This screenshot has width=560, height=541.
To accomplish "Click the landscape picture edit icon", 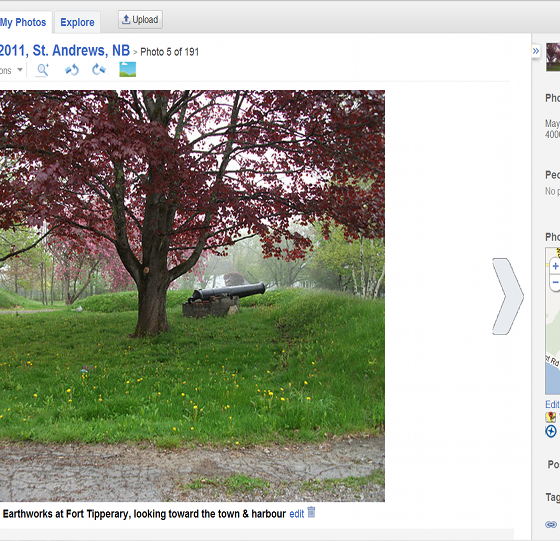I will tap(128, 70).
